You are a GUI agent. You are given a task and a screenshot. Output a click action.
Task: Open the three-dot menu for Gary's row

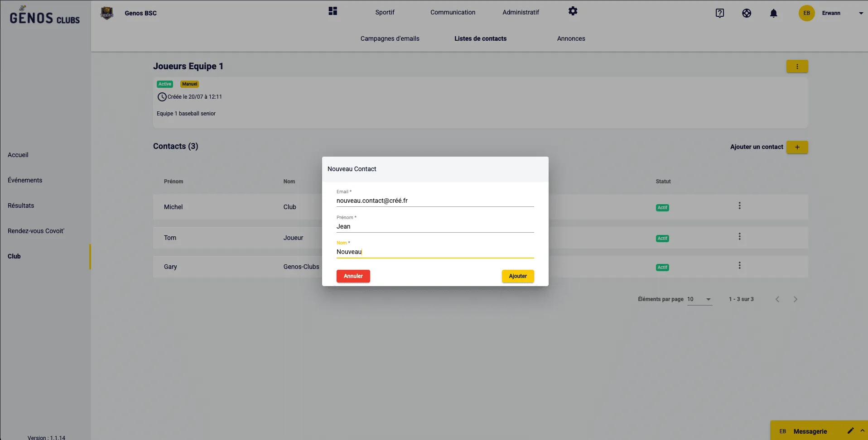coord(739,266)
